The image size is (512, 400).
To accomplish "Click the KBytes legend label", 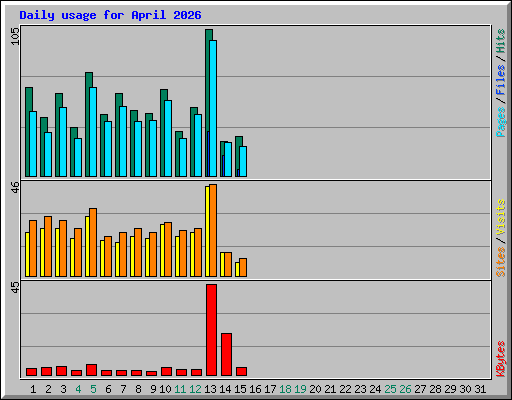I will [501, 359].
